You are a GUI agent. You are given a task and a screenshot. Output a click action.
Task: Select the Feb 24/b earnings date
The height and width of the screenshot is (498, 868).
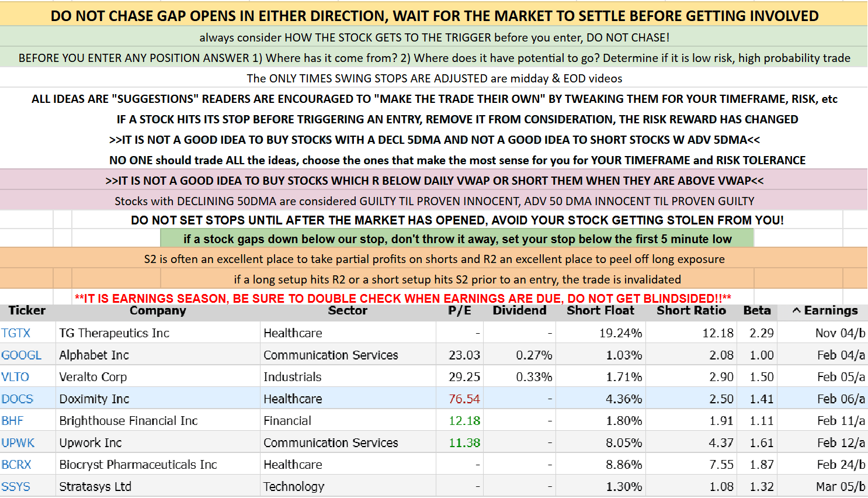[x=841, y=465]
